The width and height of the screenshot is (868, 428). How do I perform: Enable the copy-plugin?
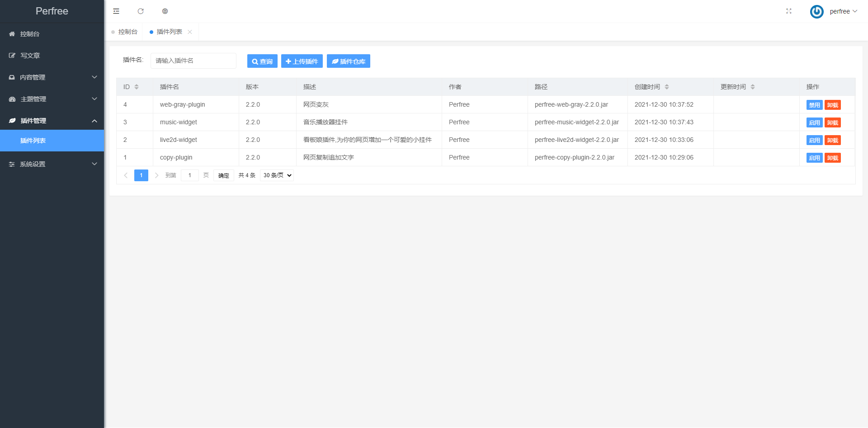pos(815,158)
